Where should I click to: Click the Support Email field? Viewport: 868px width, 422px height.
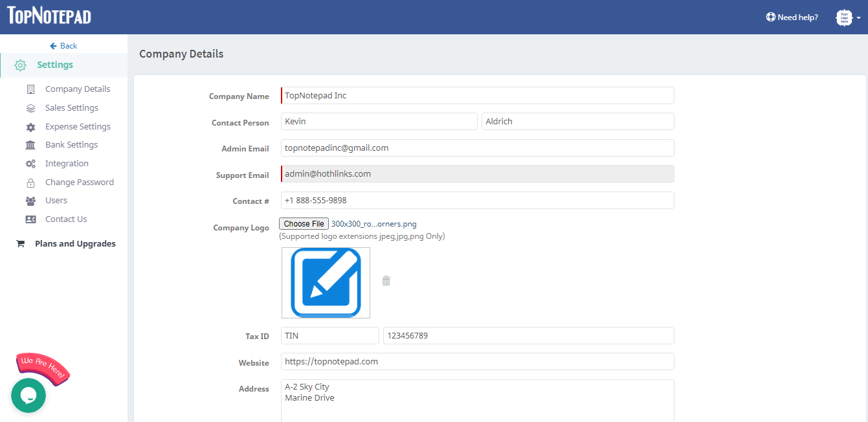click(478, 174)
